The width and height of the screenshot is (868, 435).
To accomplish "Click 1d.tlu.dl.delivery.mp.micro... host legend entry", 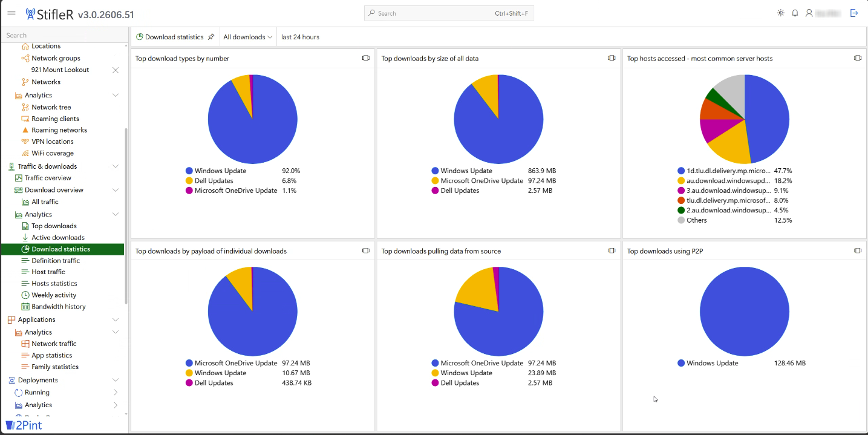I will (x=729, y=171).
